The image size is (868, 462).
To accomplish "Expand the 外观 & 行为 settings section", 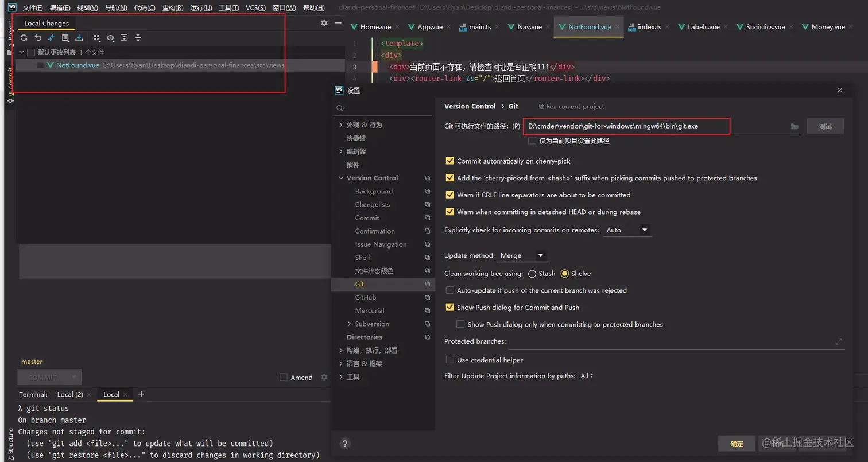I will click(x=342, y=125).
